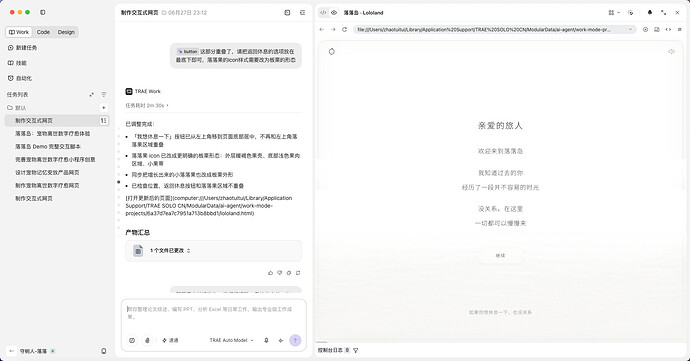Click the hazelnut icon on the webpage
The image size is (690, 361).
[332, 52]
